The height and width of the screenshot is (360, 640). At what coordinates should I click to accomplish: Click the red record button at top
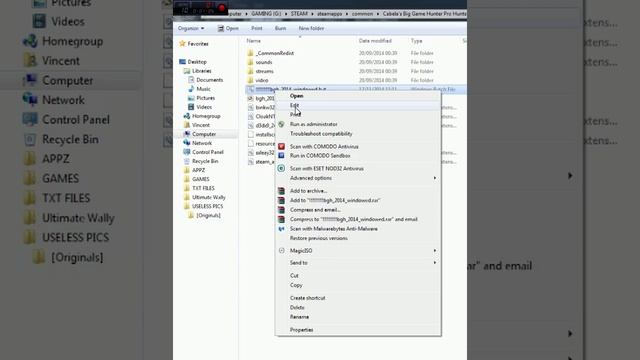click(222, 8)
